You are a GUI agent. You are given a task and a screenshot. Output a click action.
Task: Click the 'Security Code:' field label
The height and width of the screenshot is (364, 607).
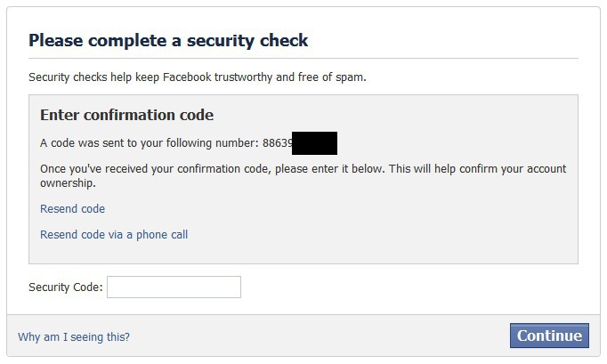point(66,287)
